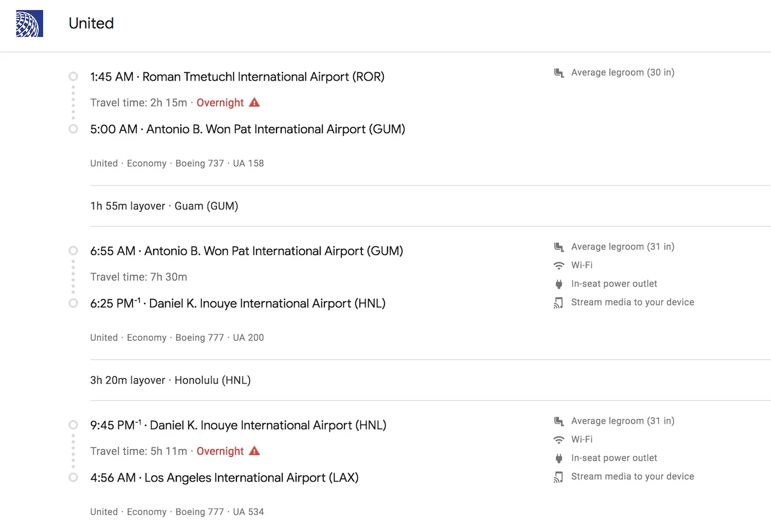This screenshot has height=532, width=771.
Task: Click the legroom seat icon for UA 200
Action: 559,247
